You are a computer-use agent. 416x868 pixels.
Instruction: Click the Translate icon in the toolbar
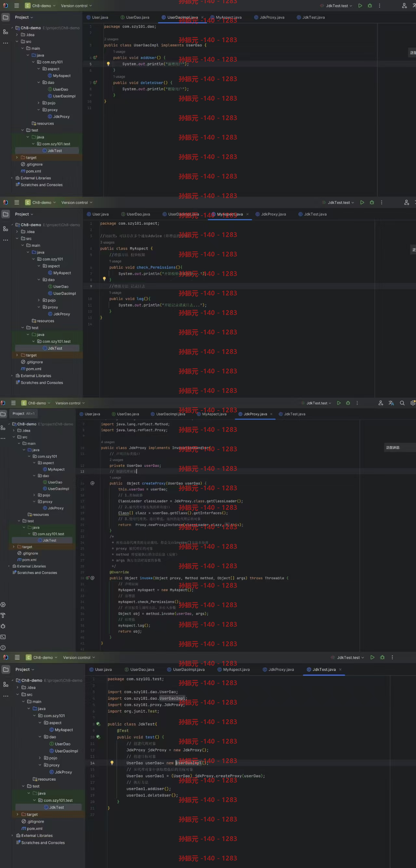coord(391,403)
